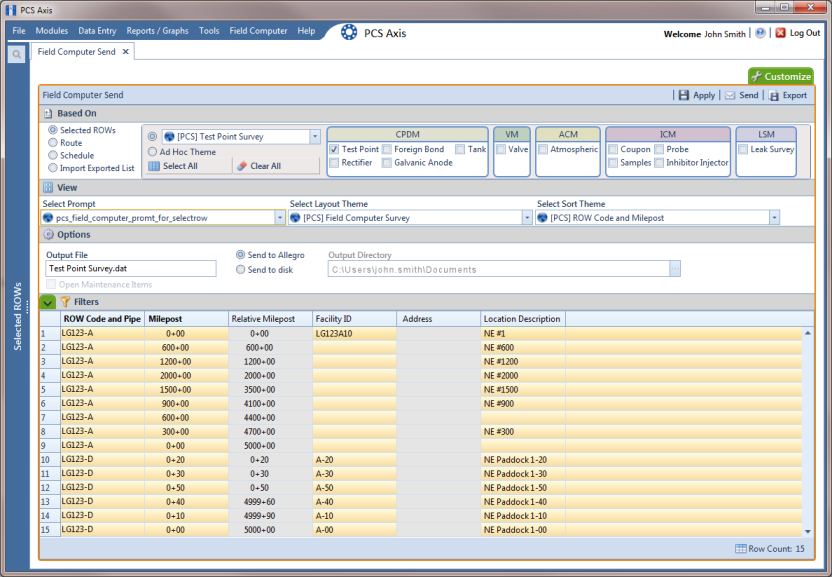Viewport: 832px width, 577px height.
Task: Click the Customize wrench icon
Action: [757, 76]
